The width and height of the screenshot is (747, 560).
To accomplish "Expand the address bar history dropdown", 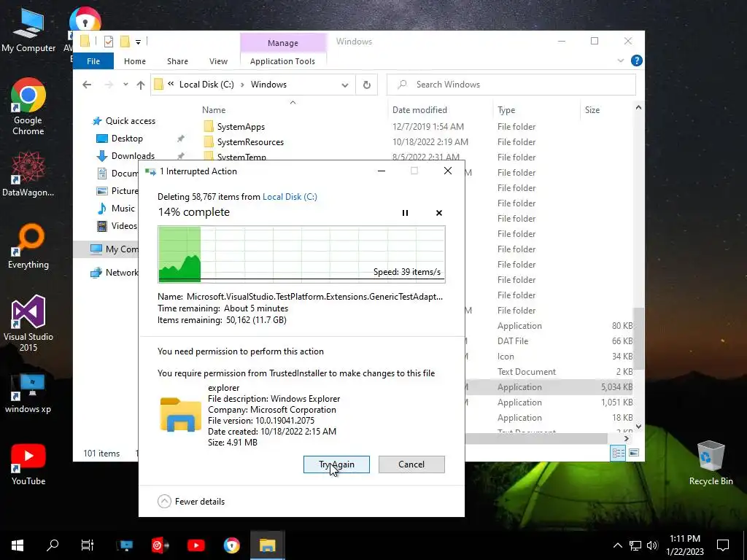I will click(x=345, y=85).
